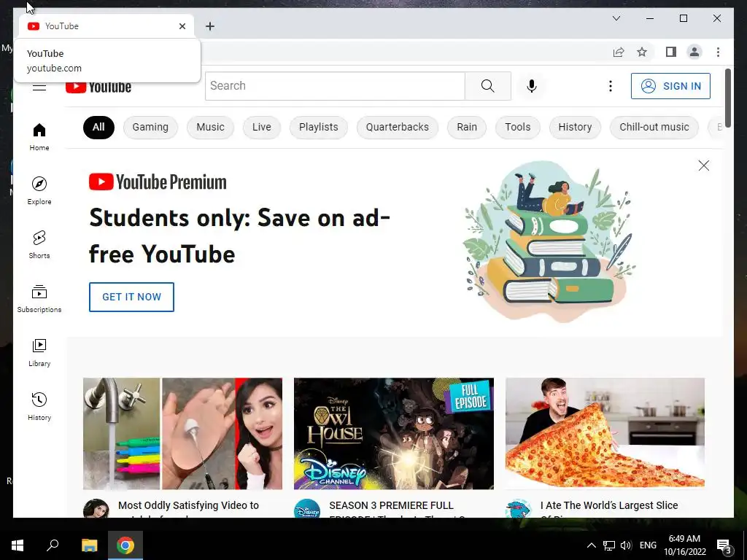Filter by the Playlists chip
Viewport: 747px width, 560px height.
point(318,127)
